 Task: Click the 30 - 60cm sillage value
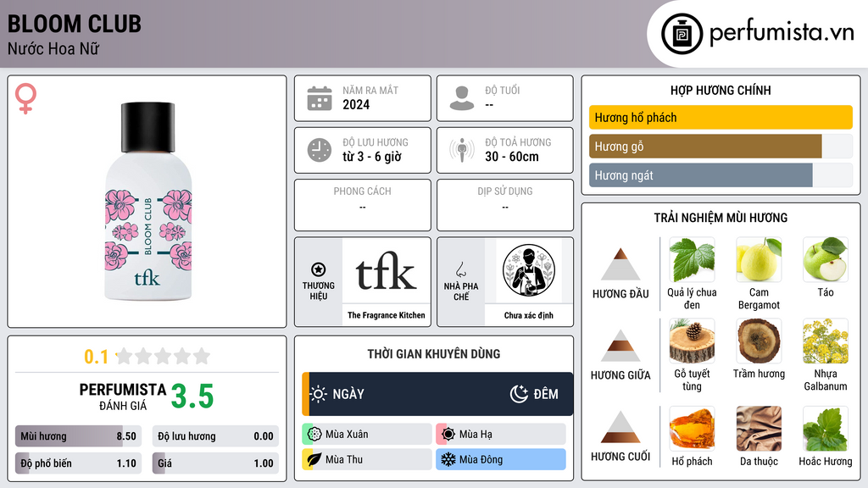tap(512, 157)
